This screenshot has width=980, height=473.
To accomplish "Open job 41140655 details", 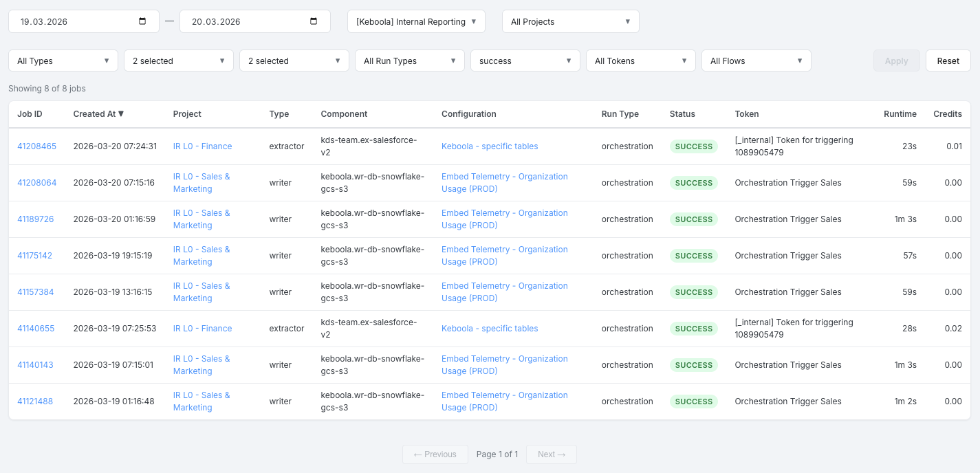I will point(36,329).
